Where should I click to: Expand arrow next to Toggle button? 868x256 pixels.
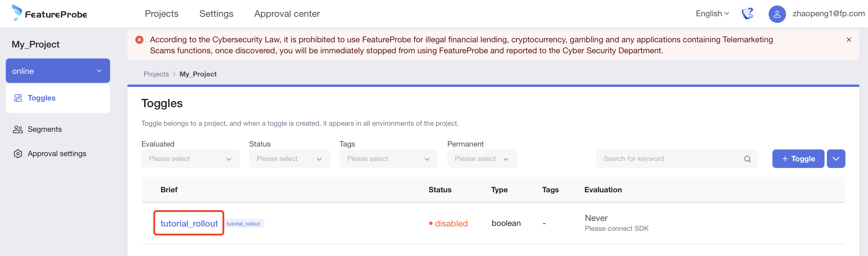[836, 159]
